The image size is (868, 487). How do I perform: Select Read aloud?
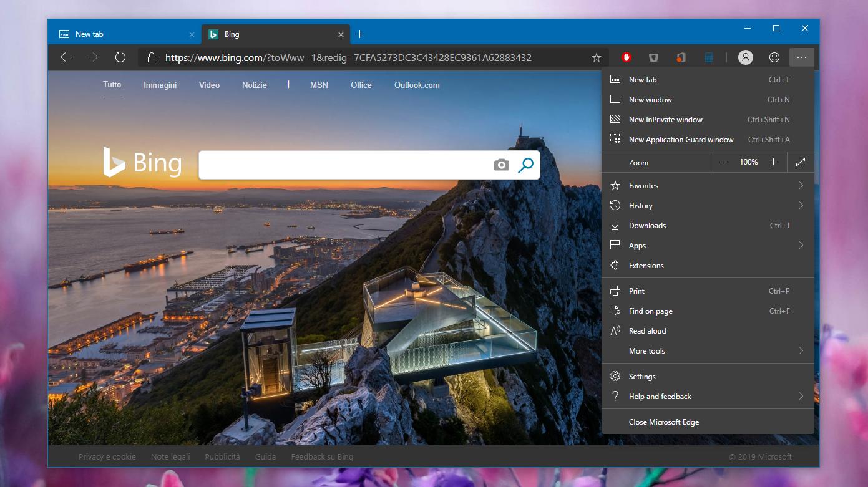click(x=708, y=331)
